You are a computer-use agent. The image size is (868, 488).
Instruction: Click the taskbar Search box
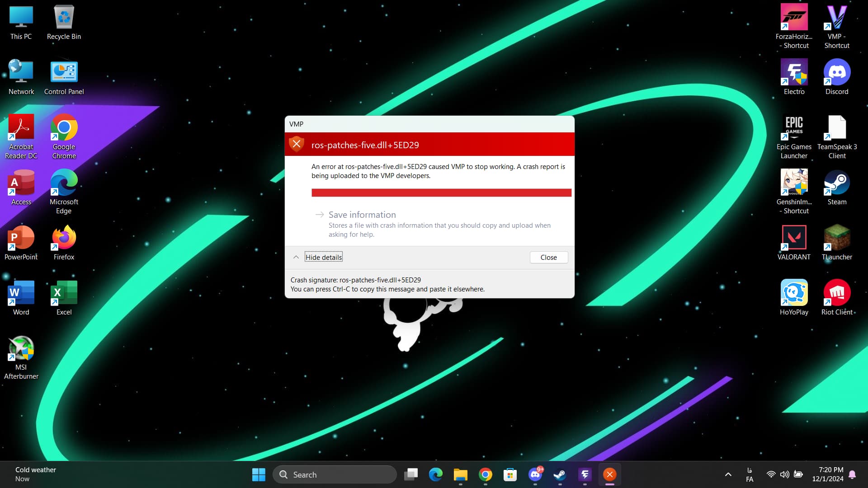click(335, 474)
